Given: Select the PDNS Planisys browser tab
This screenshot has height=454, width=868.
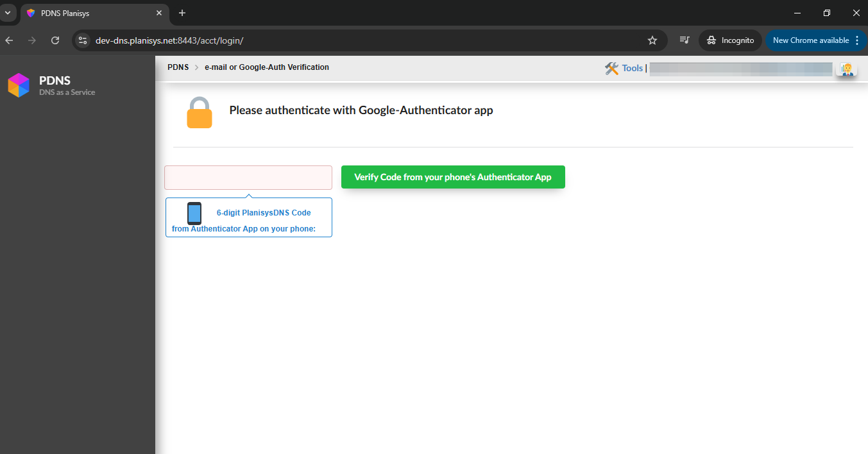Looking at the screenshot, I should click(90, 13).
